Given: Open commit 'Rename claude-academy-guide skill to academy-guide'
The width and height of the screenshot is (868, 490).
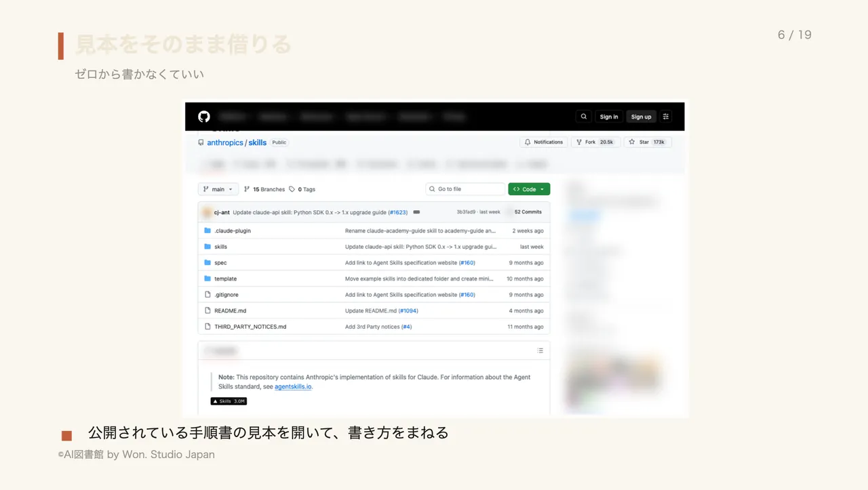Looking at the screenshot, I should click(x=420, y=230).
